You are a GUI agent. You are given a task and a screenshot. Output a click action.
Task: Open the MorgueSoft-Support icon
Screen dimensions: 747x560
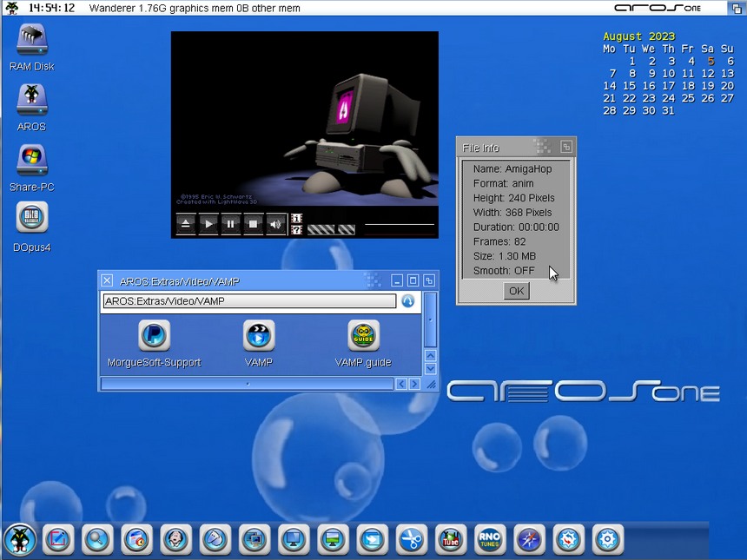[154, 335]
